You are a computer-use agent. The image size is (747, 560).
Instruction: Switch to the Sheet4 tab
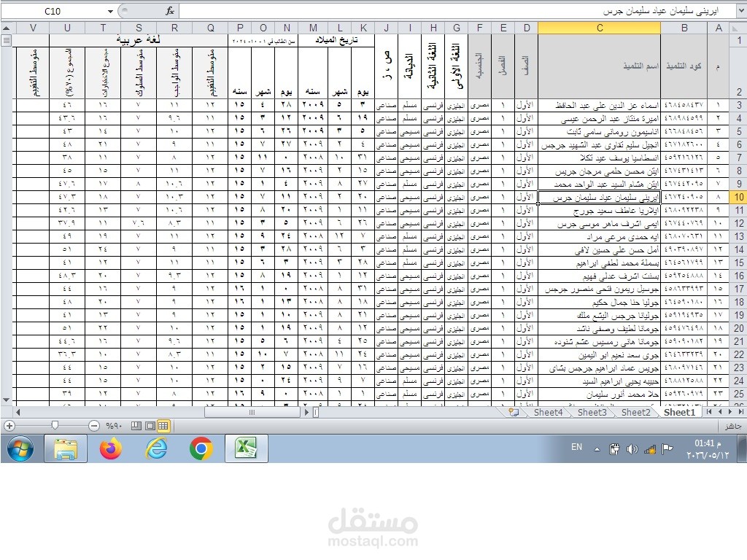[549, 413]
